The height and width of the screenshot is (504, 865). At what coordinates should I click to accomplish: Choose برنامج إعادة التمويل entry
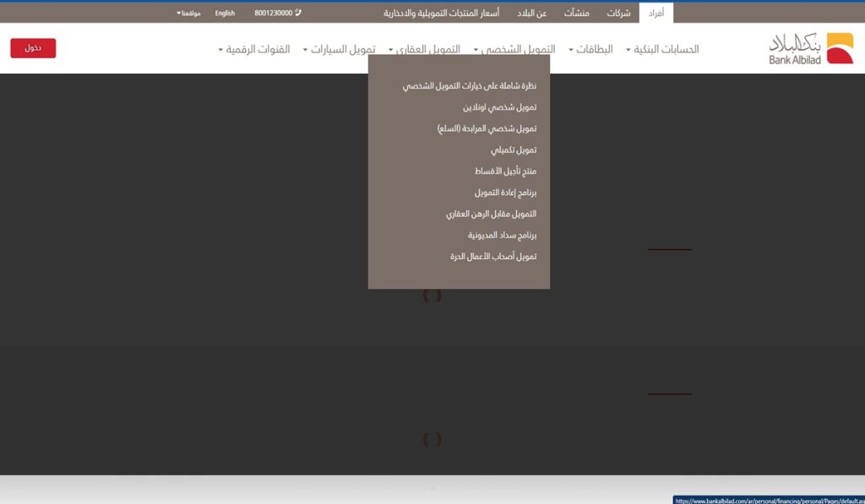tap(505, 192)
